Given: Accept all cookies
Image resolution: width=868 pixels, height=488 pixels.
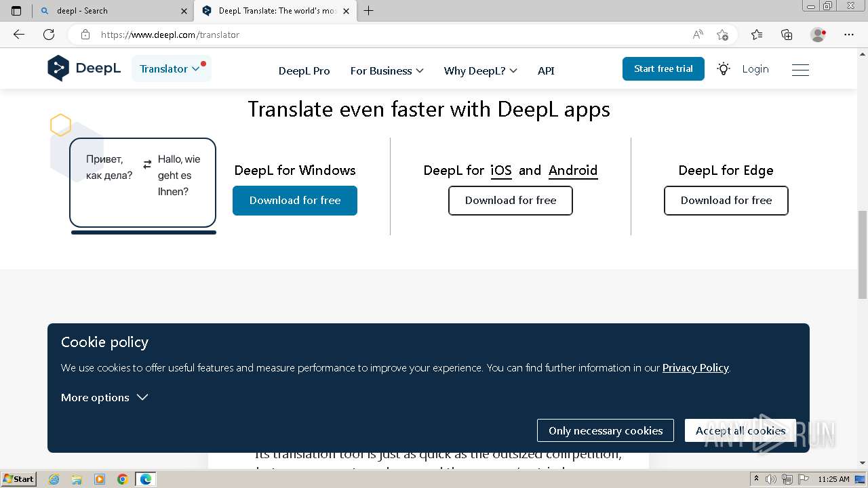Looking at the screenshot, I should pyautogui.click(x=741, y=430).
